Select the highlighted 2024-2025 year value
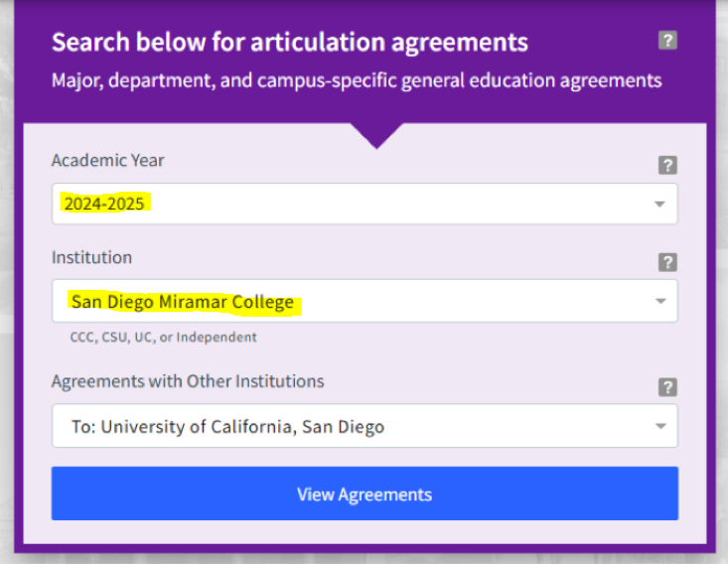 (103, 204)
